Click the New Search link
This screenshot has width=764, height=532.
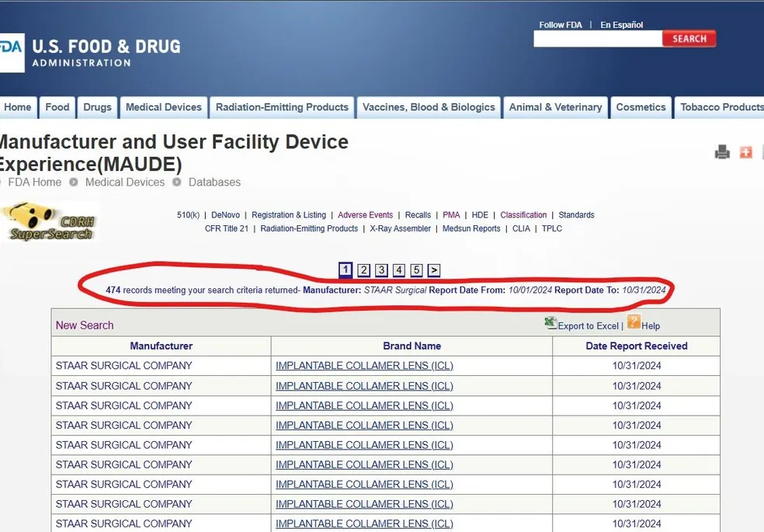(85, 325)
